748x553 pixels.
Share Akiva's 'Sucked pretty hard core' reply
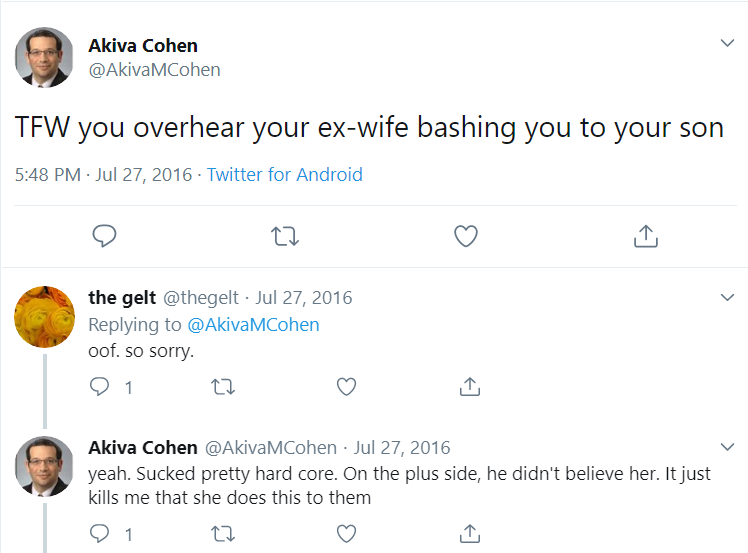pyautogui.click(x=470, y=533)
